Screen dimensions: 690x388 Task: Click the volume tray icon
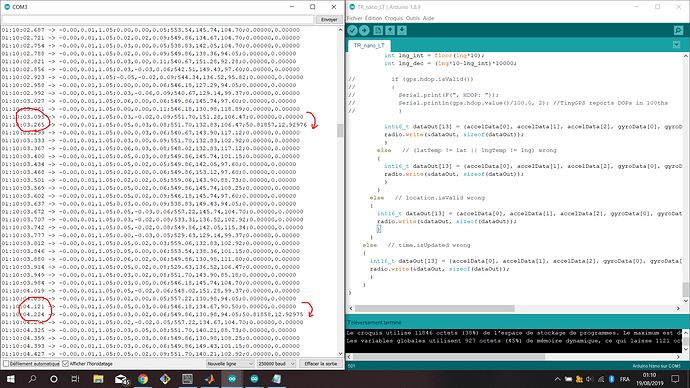pos(590,379)
